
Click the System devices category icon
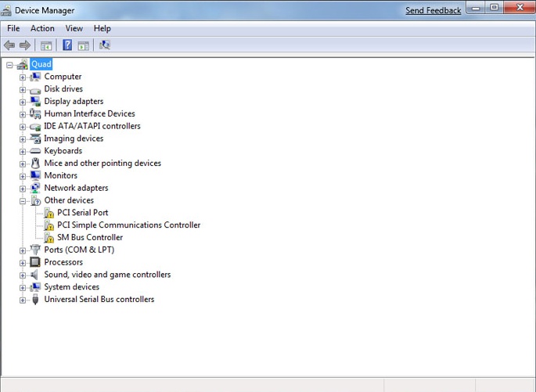click(35, 287)
